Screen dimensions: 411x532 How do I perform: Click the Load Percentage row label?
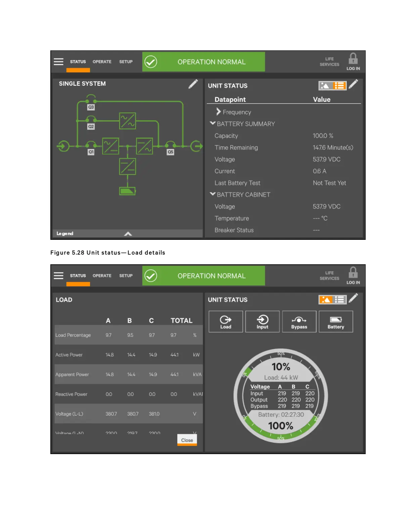(x=73, y=335)
